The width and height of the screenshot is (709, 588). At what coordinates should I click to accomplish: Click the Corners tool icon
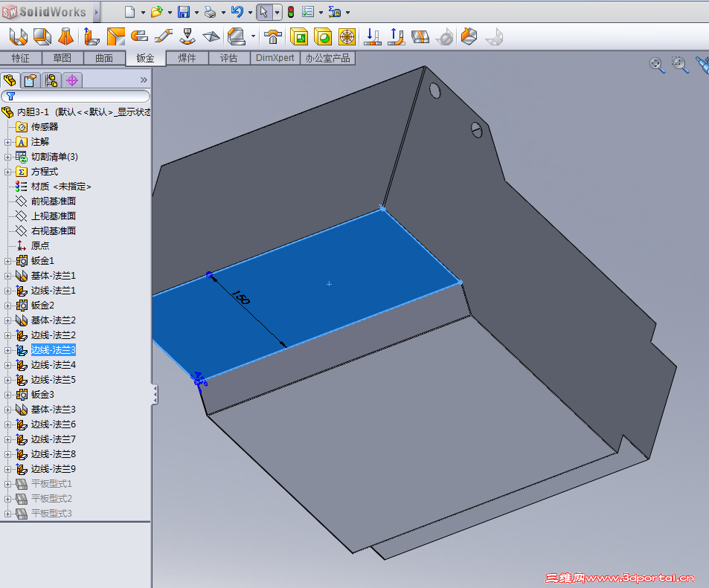click(237, 36)
